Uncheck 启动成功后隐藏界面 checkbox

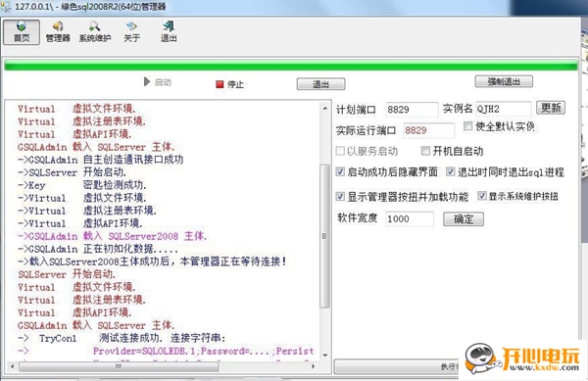click(x=340, y=171)
